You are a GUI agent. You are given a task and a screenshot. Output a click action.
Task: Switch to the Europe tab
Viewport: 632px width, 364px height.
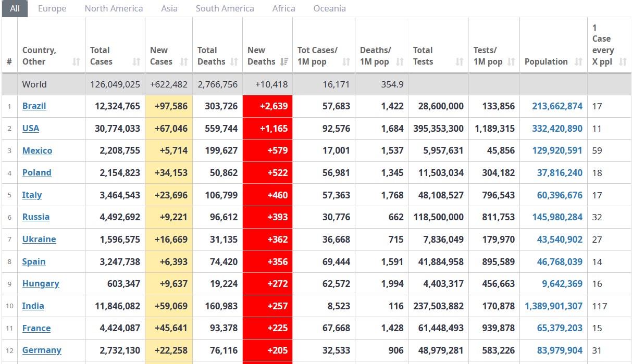click(52, 8)
